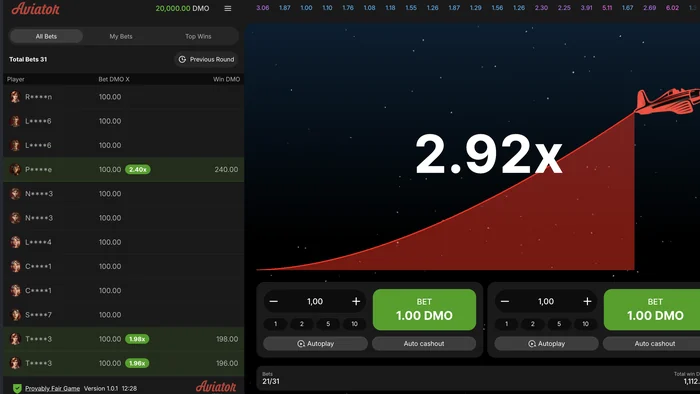Viewport: 700px width, 394px height.
Task: Select quick amount 1 in left panel
Action: (275, 324)
